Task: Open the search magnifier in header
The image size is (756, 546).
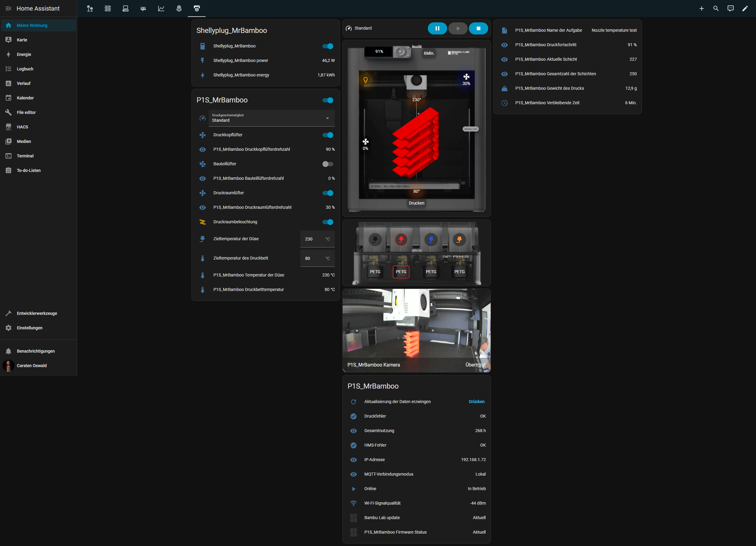Action: [716, 8]
